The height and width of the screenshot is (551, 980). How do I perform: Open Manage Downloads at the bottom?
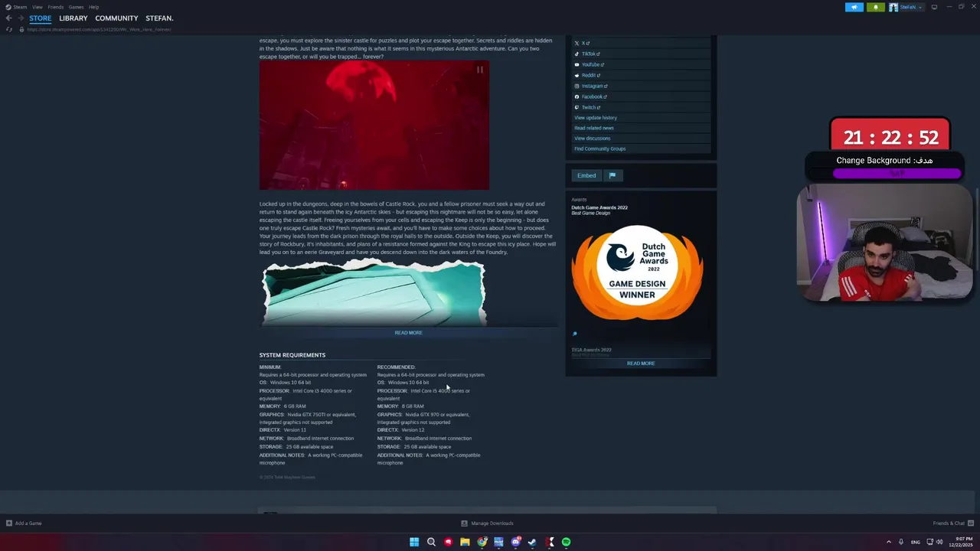[487, 523]
